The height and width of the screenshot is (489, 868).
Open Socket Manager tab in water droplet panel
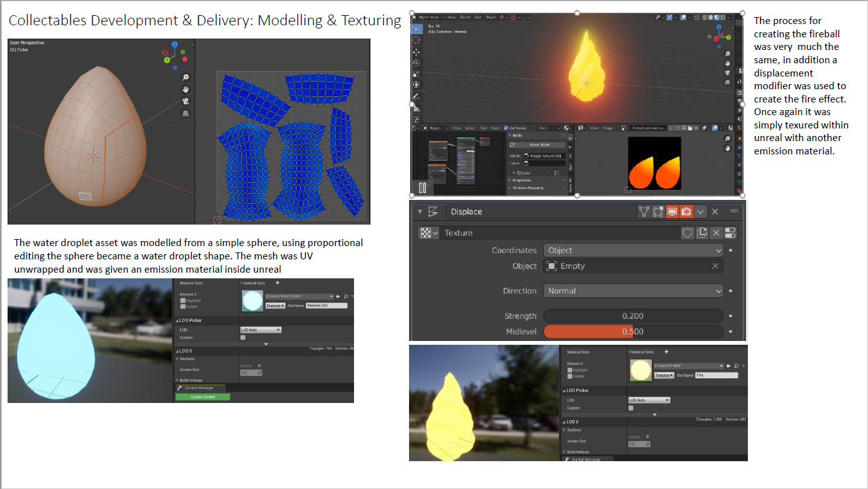pyautogui.click(x=200, y=388)
